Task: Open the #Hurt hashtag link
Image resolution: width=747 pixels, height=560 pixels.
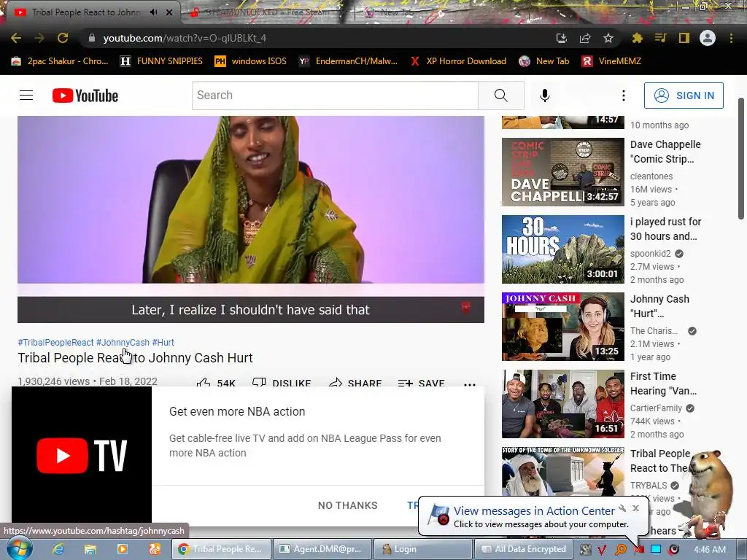Action: point(163,343)
